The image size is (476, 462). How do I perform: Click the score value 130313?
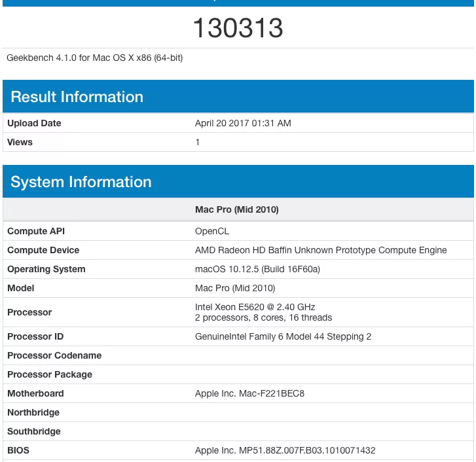tap(238, 28)
